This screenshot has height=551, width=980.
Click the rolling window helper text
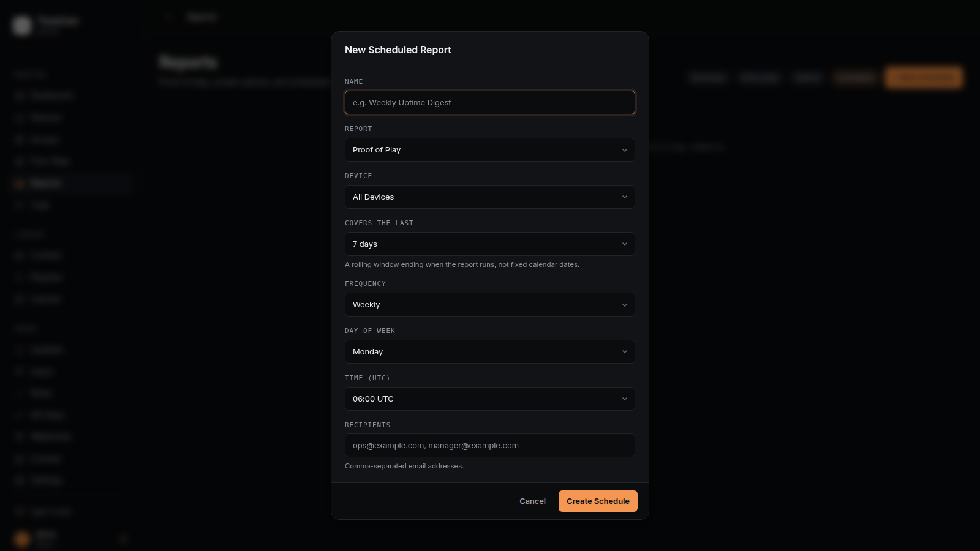coord(462,264)
